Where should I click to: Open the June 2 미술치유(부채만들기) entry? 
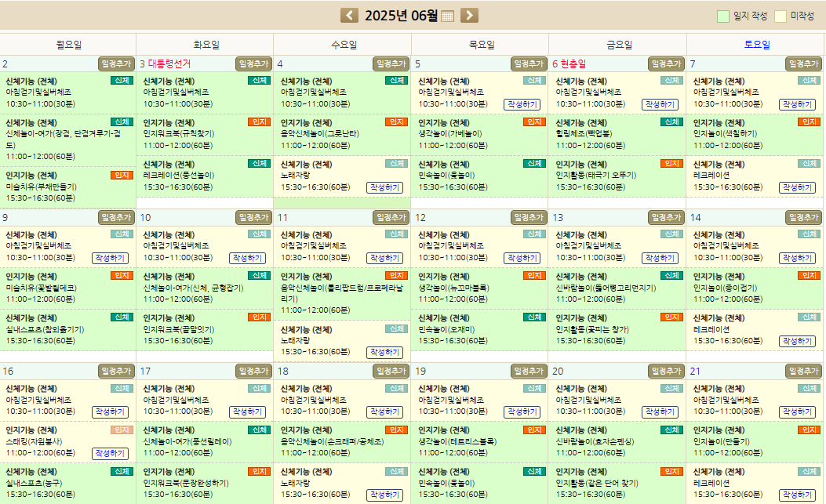tap(44, 187)
